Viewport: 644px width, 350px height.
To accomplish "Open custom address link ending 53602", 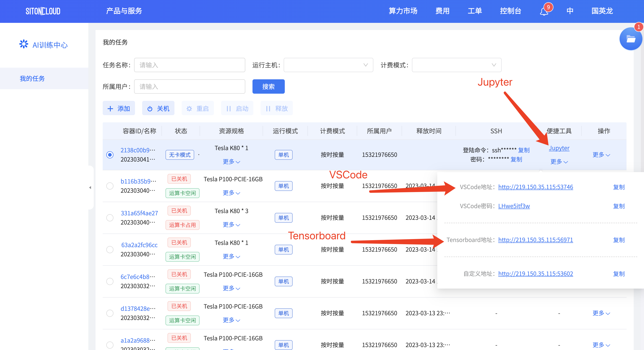I will tap(535, 274).
